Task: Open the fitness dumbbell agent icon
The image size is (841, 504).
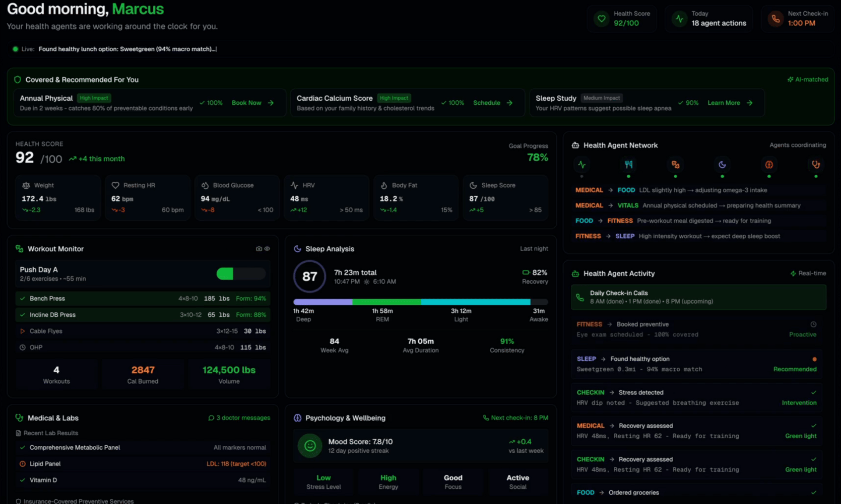Action: point(675,165)
